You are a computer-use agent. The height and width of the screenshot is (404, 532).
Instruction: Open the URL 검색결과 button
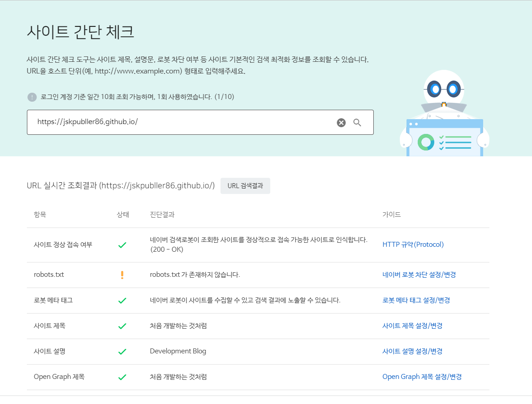[245, 185]
